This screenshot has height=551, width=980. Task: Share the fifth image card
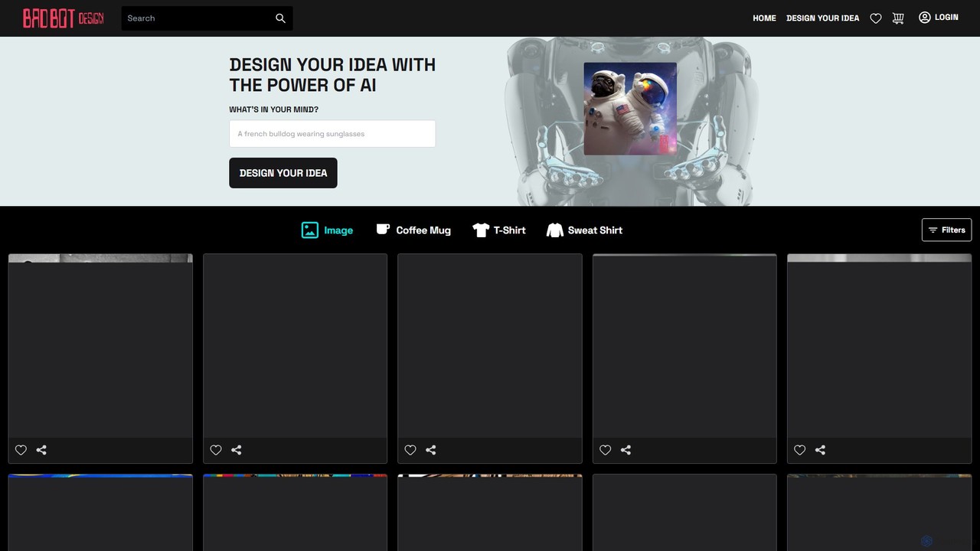click(x=820, y=450)
